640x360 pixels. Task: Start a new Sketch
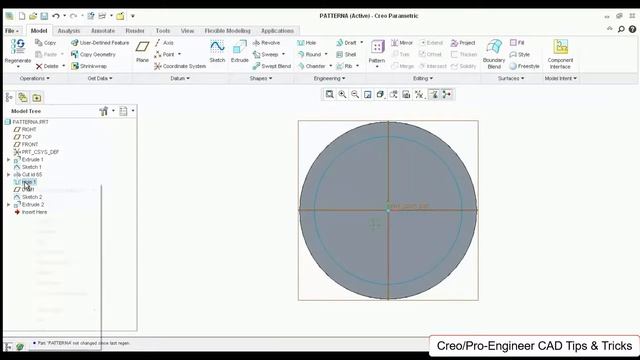pyautogui.click(x=217, y=51)
